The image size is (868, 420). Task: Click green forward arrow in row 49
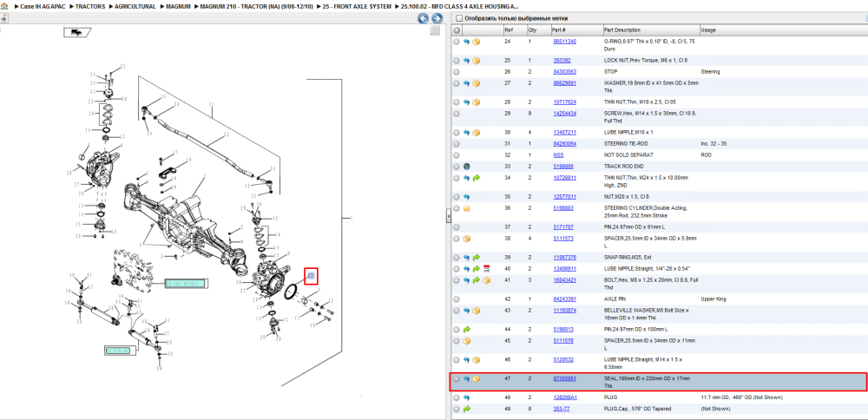click(x=467, y=409)
